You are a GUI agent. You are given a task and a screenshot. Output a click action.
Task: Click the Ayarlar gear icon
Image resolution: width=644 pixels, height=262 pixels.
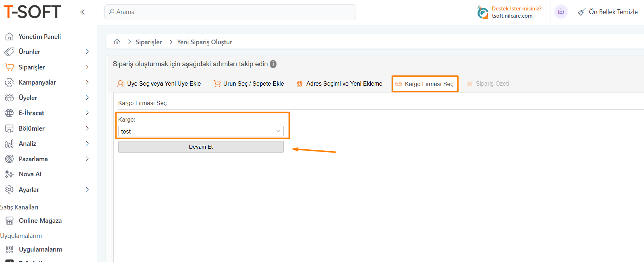point(9,190)
